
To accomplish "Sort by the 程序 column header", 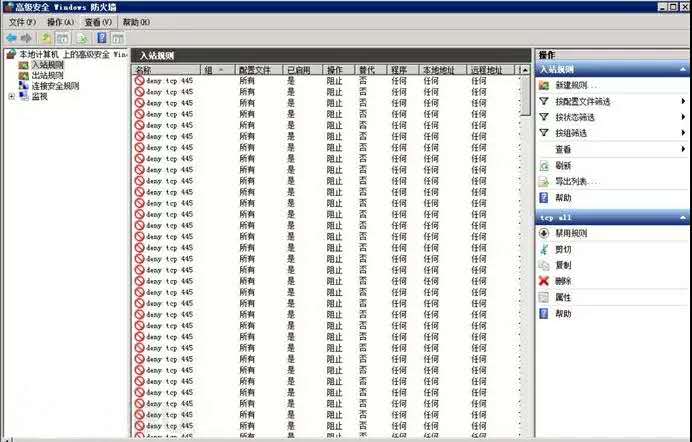I will (x=402, y=70).
